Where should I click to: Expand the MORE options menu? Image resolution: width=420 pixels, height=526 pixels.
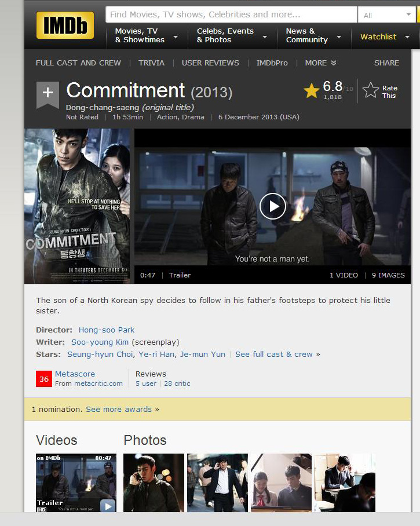coord(320,63)
